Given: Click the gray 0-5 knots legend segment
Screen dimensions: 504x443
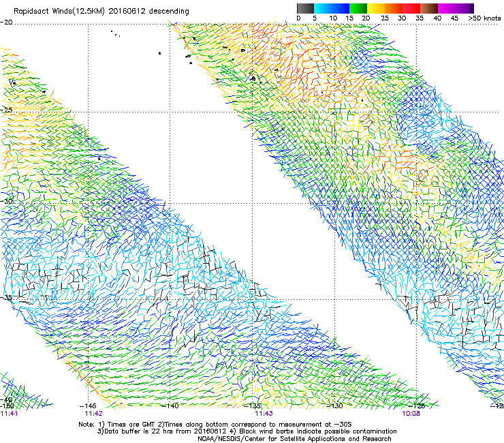Looking at the screenshot, I should point(305,8).
